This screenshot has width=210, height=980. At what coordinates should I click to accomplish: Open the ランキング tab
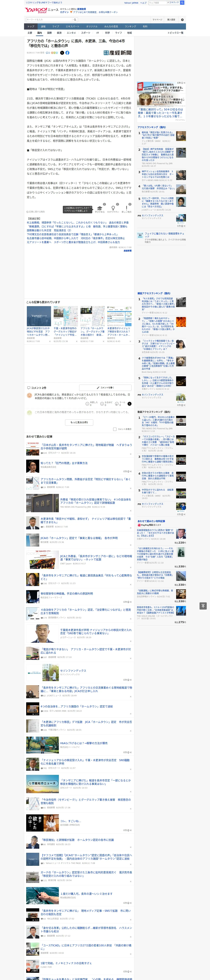(130, 27)
